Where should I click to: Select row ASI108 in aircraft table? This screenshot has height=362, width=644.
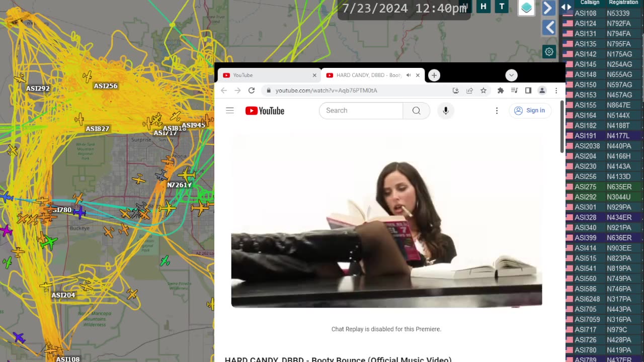tap(603, 14)
